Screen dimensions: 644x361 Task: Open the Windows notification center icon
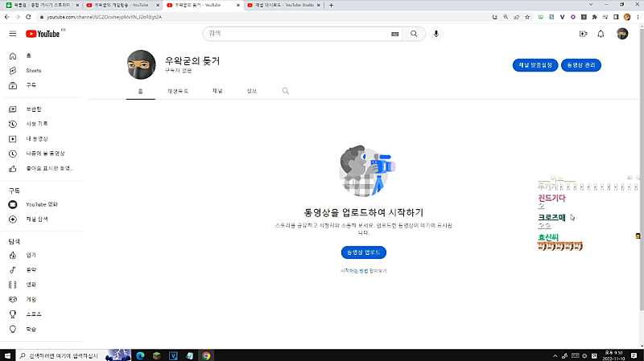(634, 355)
